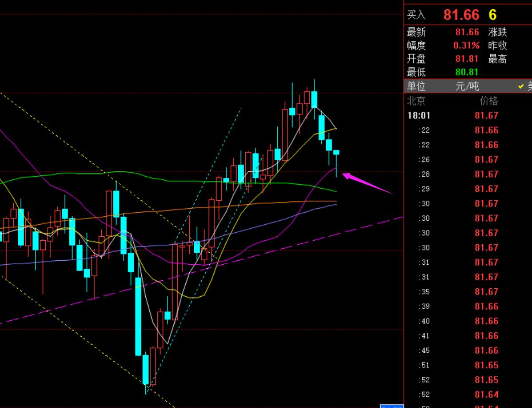Select the :41 tick row
The image size is (532, 408).
(468, 335)
